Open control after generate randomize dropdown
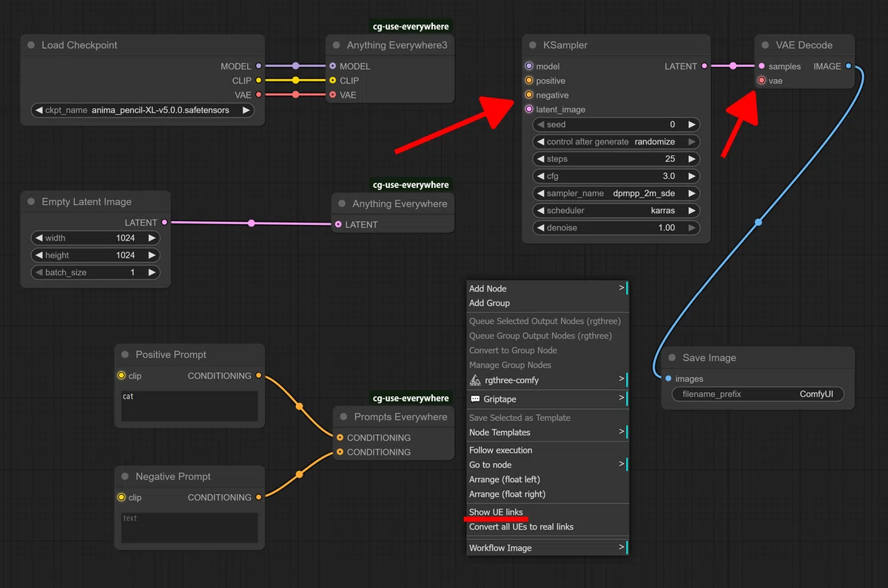 (616, 142)
